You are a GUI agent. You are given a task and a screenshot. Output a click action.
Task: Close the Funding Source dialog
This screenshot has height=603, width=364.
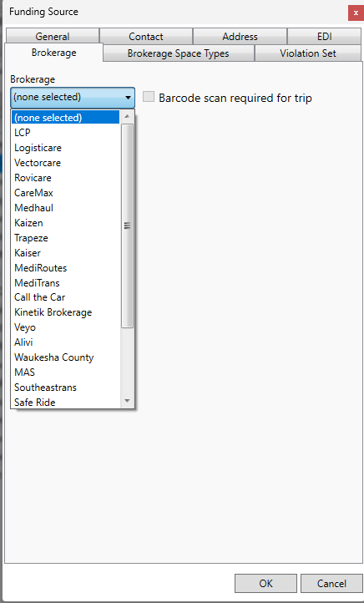pyautogui.click(x=356, y=13)
